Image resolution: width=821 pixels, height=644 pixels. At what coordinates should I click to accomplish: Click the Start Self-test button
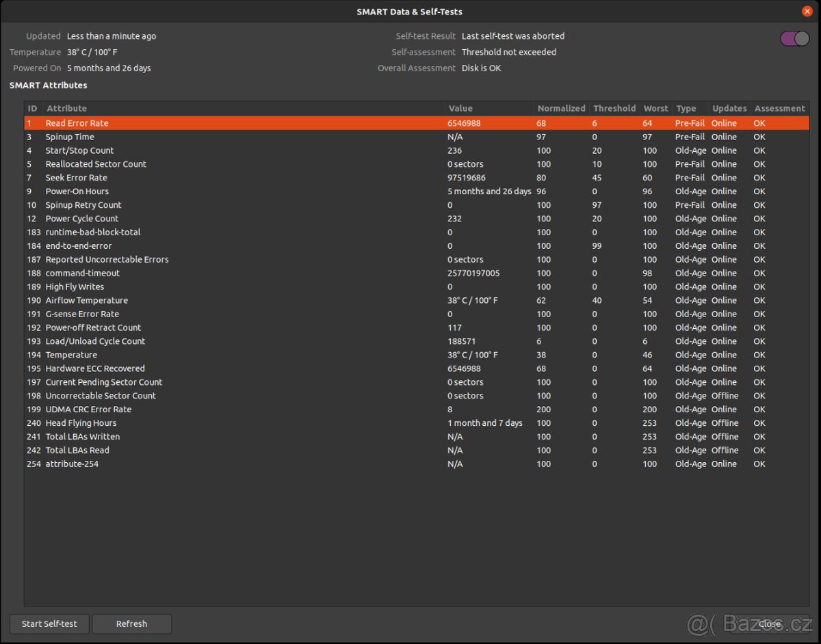49,623
